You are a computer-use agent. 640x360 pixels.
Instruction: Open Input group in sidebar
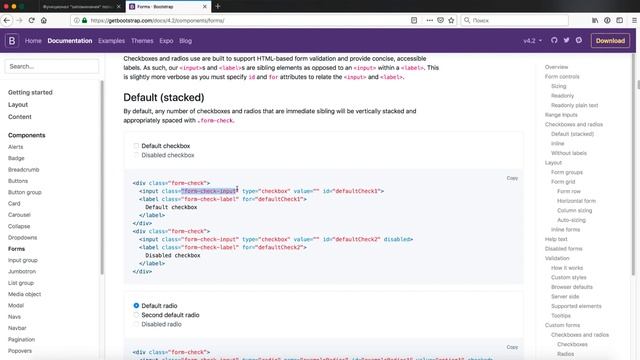tap(22, 260)
